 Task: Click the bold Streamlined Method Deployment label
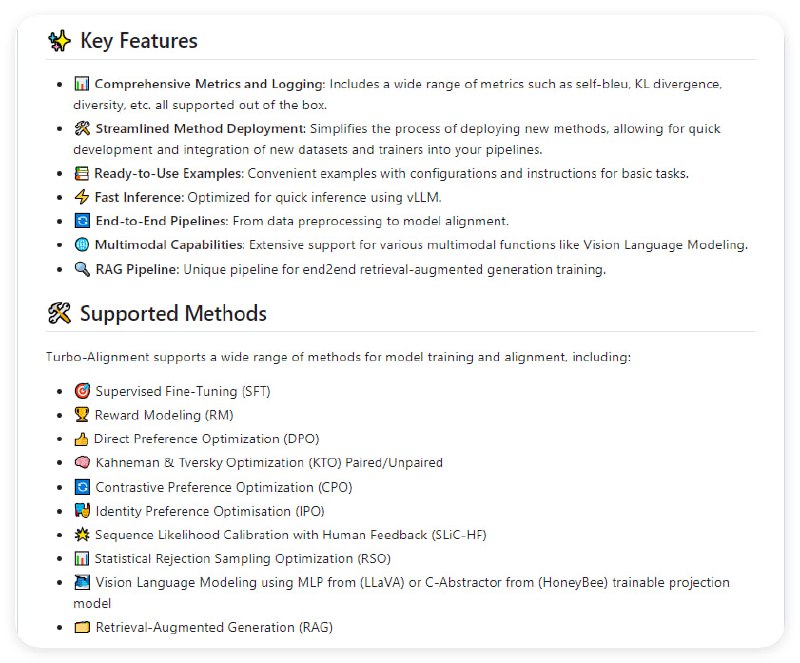200,129
